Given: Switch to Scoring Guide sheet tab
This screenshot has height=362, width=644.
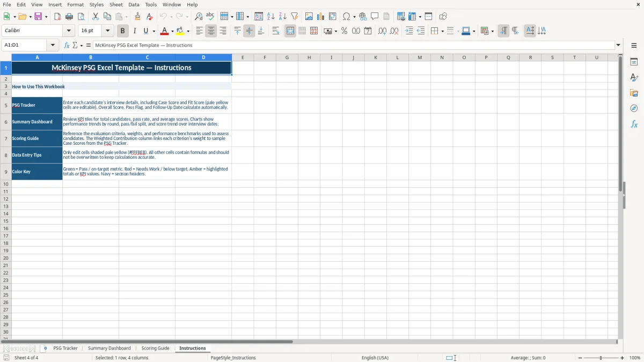Looking at the screenshot, I should coord(156,348).
